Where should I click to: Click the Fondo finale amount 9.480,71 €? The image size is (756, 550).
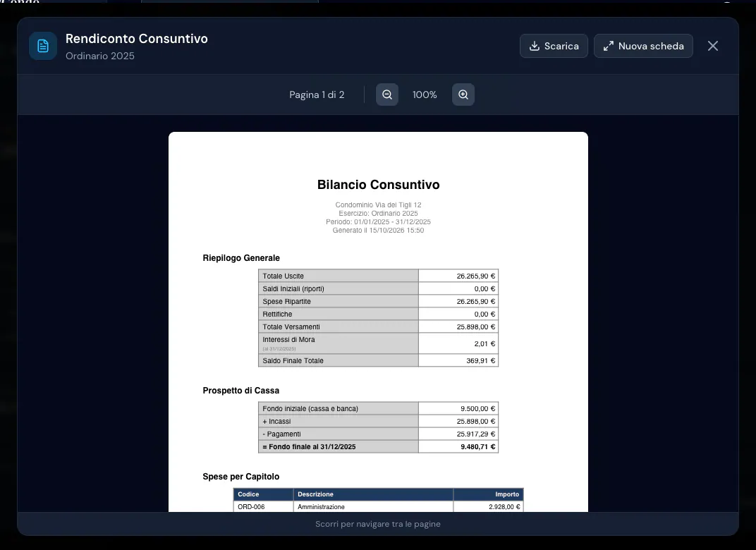pyautogui.click(x=478, y=447)
